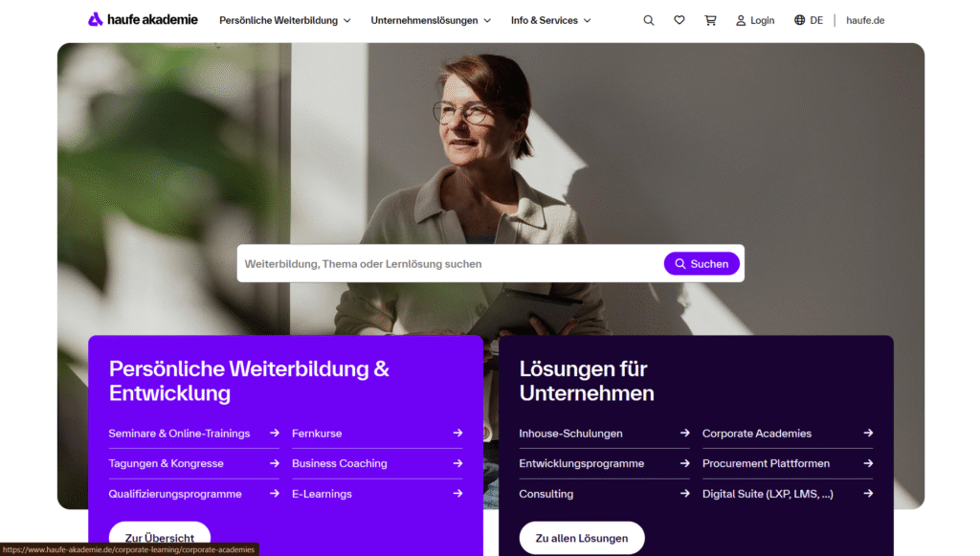Open the haufe.de link
Image resolution: width=980 pixels, height=556 pixels.
point(865,21)
